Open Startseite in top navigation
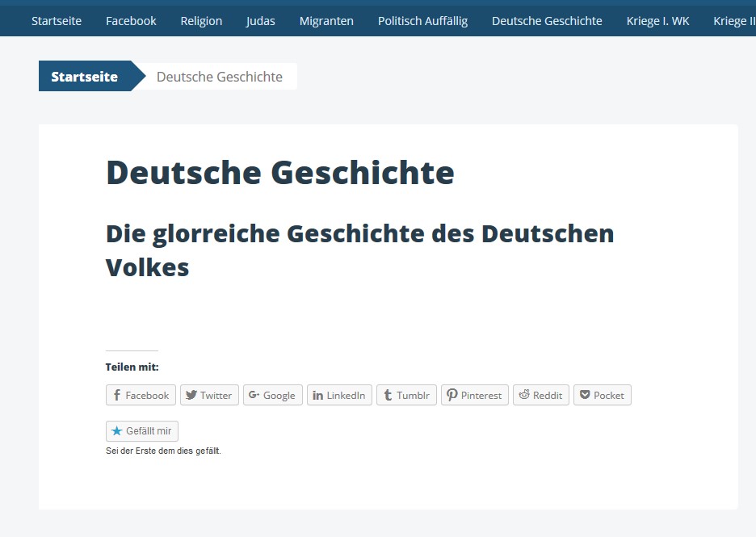This screenshot has height=537, width=756. tap(57, 21)
